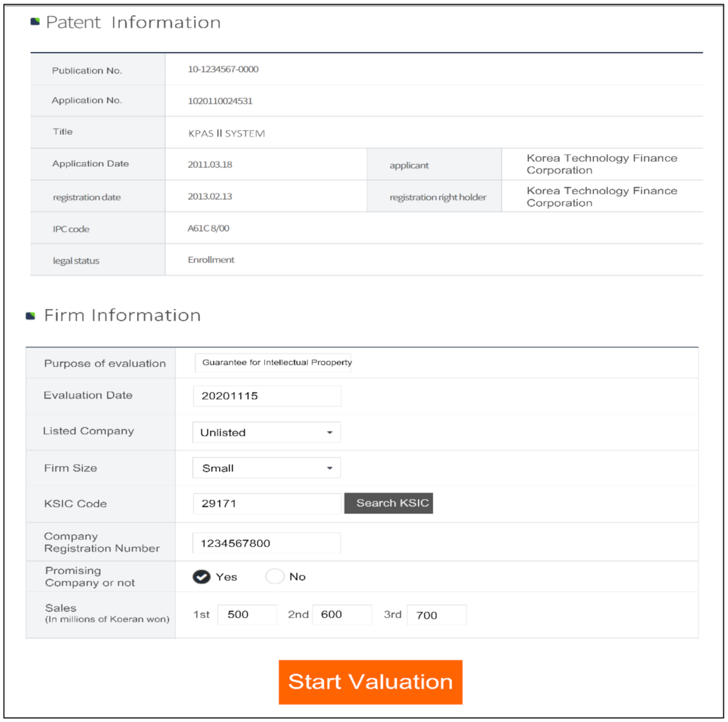The image size is (728, 722).
Task: Click the Patent Information section bullet icon
Action: [x=35, y=22]
